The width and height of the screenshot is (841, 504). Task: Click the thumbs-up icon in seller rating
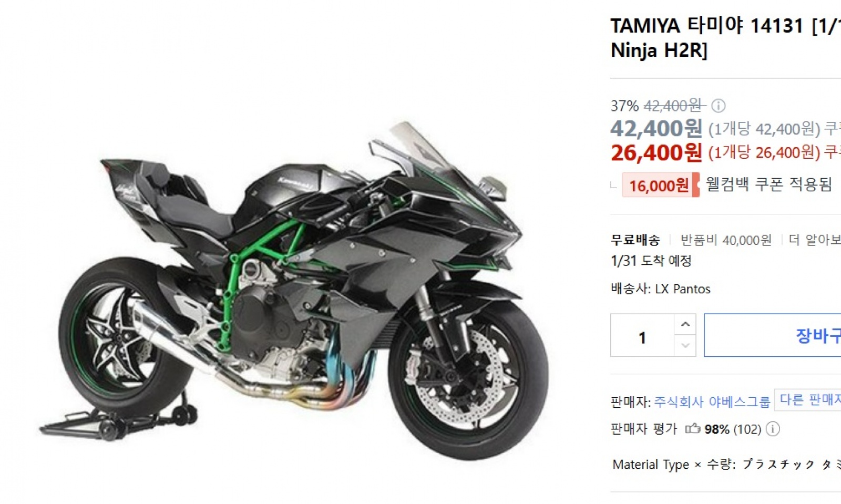693,428
